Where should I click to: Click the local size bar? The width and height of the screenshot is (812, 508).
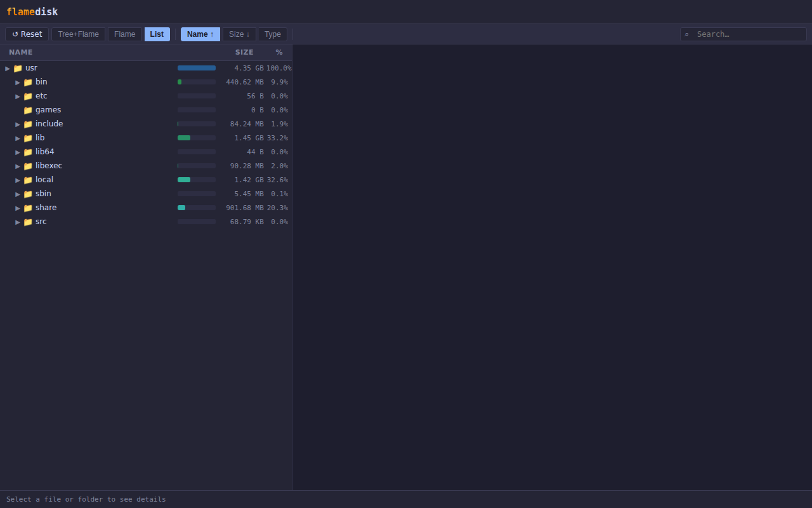click(x=197, y=180)
